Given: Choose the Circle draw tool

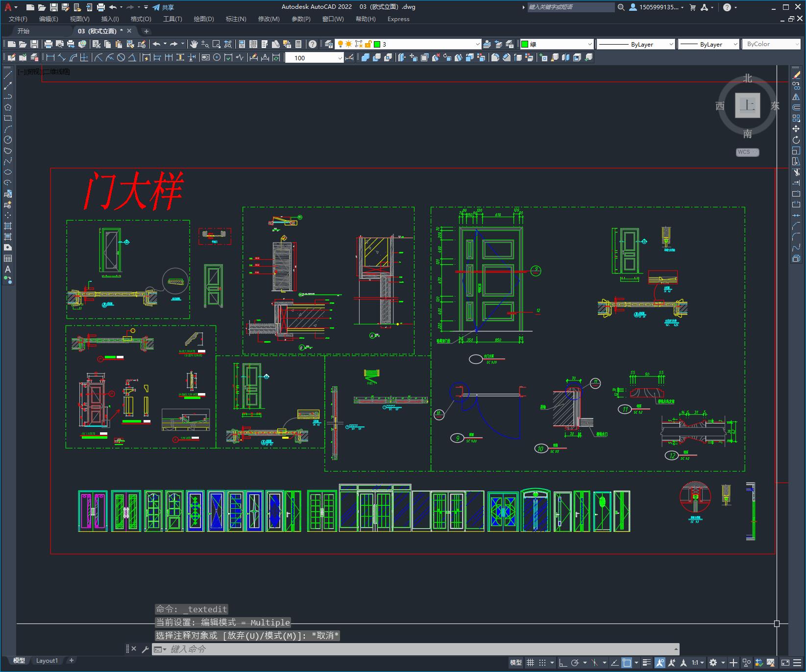Looking at the screenshot, I should (8, 140).
